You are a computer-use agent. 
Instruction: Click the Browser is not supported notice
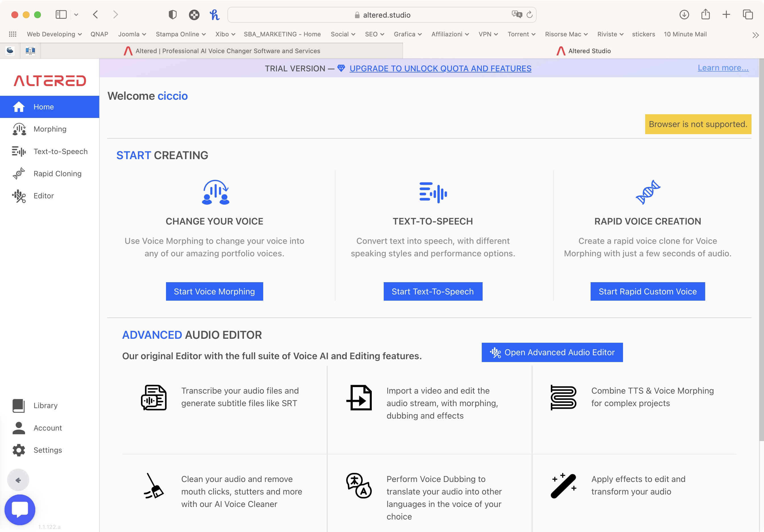click(698, 124)
